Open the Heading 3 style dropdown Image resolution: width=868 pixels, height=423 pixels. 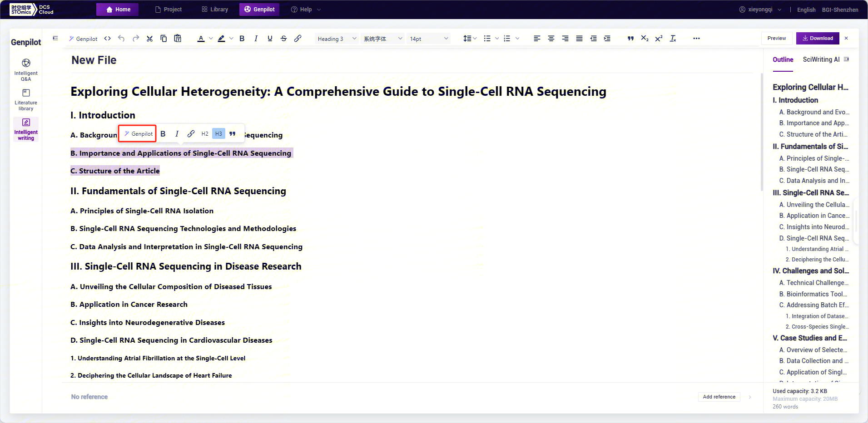(337, 39)
